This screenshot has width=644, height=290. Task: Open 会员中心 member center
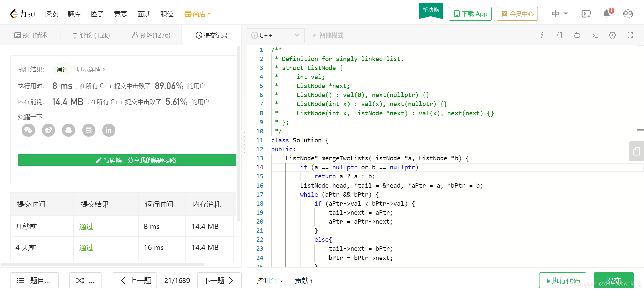[x=517, y=14]
